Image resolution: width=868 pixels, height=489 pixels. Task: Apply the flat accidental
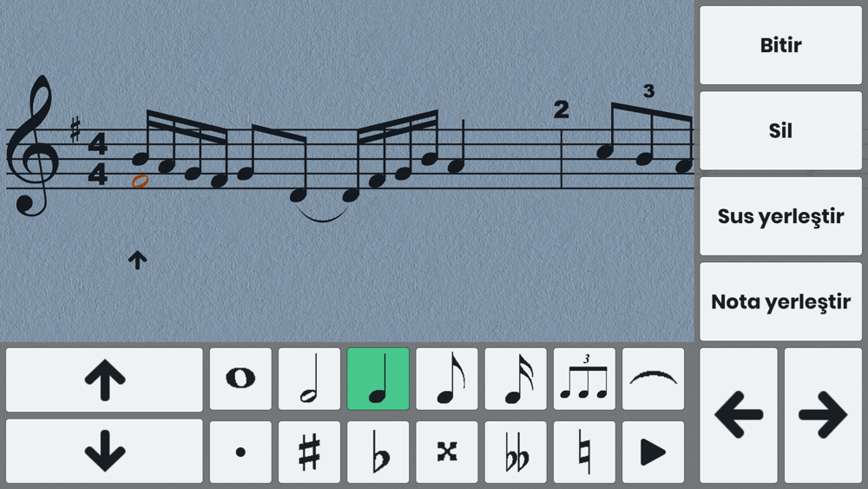378,452
